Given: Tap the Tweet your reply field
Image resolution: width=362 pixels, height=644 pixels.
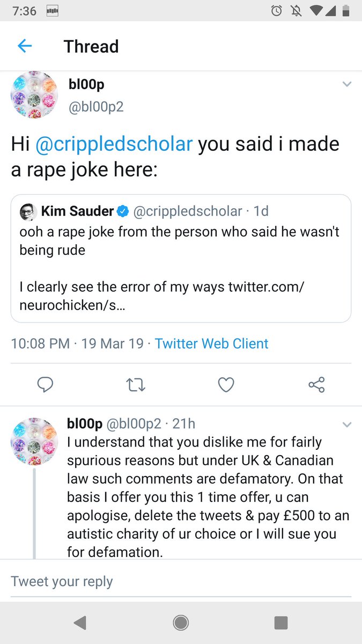Looking at the screenshot, I should 181,581.
